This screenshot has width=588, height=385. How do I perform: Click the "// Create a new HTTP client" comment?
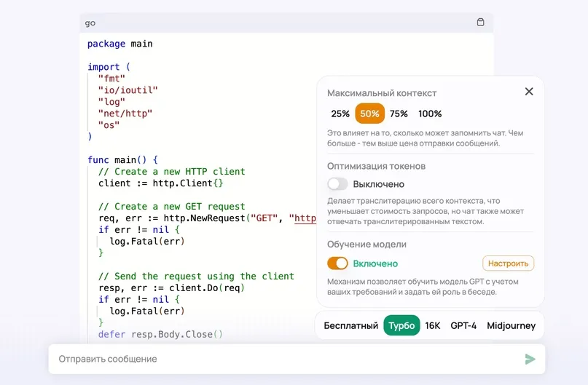pos(172,172)
